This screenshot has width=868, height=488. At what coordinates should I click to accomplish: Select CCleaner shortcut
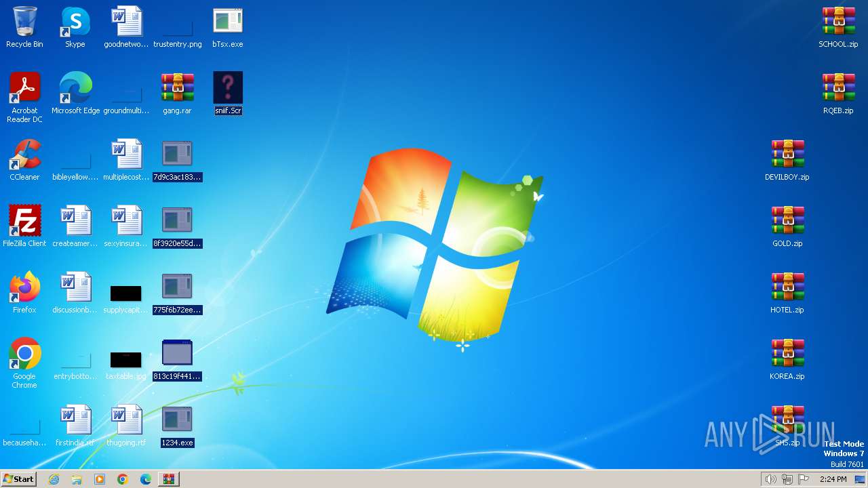(x=24, y=160)
